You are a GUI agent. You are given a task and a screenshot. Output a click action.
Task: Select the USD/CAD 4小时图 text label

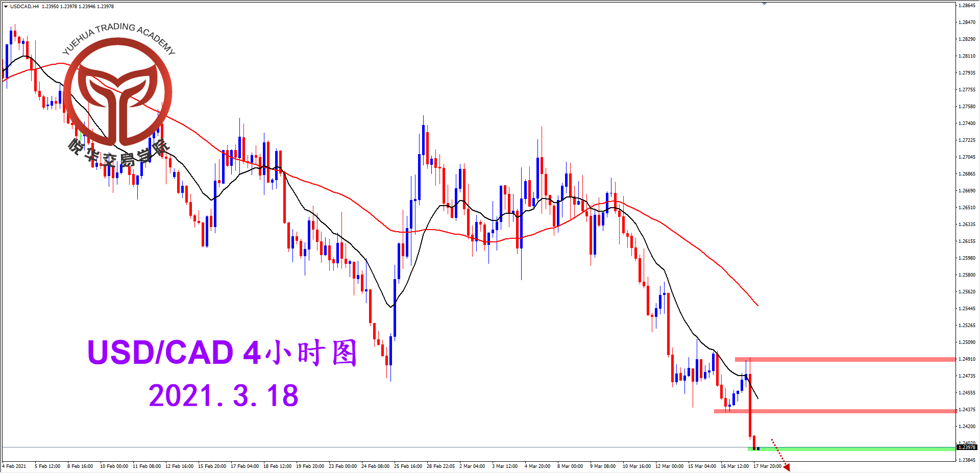point(222,353)
